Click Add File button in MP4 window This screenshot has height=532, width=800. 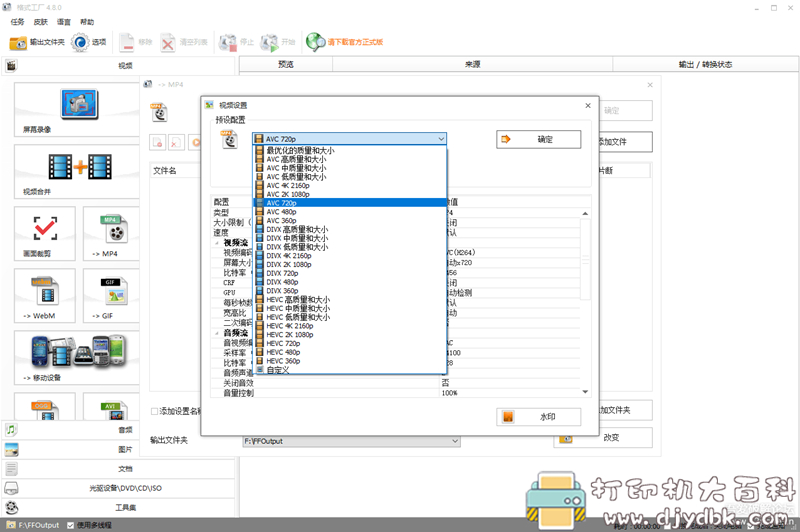(626, 142)
